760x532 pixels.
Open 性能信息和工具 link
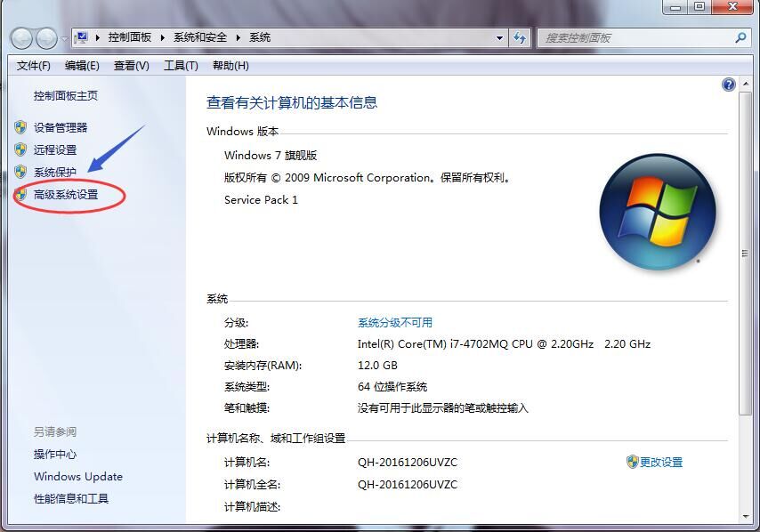(x=71, y=498)
